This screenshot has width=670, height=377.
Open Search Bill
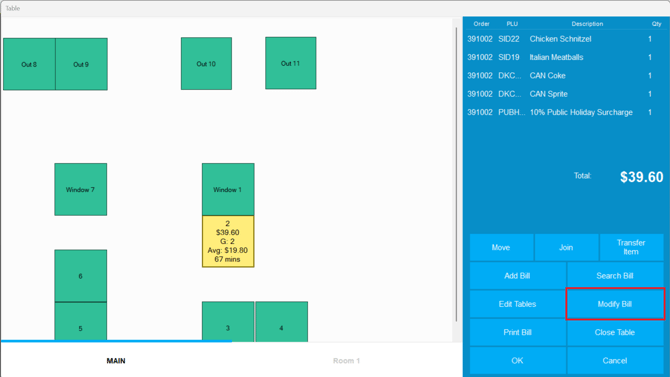point(615,276)
